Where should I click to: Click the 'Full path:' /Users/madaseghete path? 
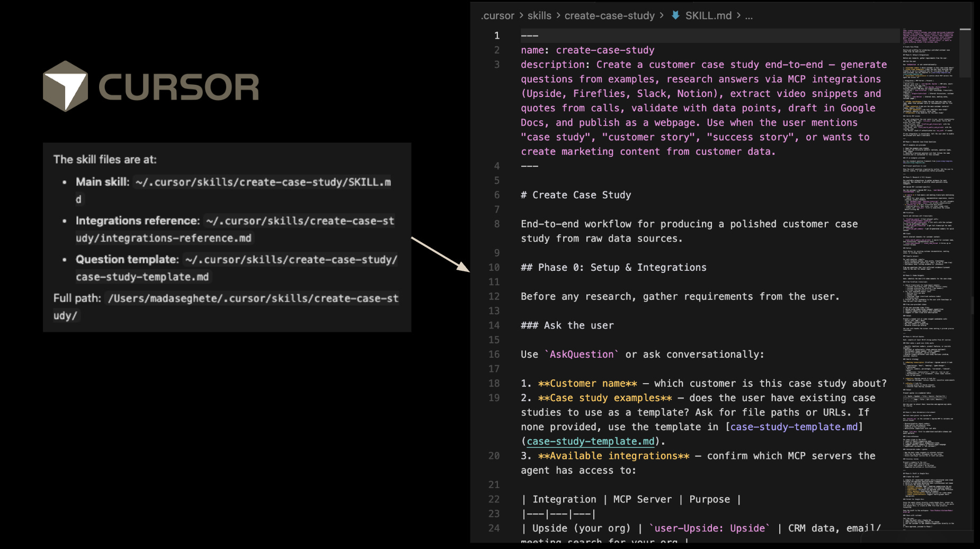pos(226,306)
